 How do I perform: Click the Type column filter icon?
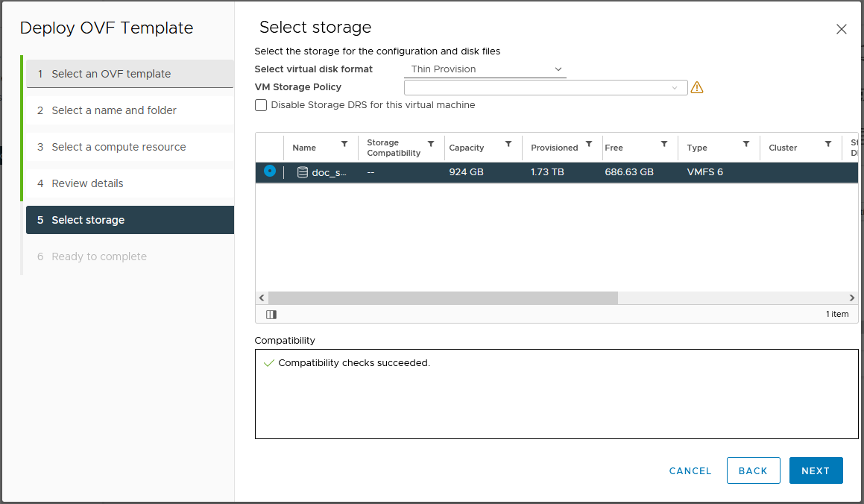pyautogui.click(x=745, y=144)
